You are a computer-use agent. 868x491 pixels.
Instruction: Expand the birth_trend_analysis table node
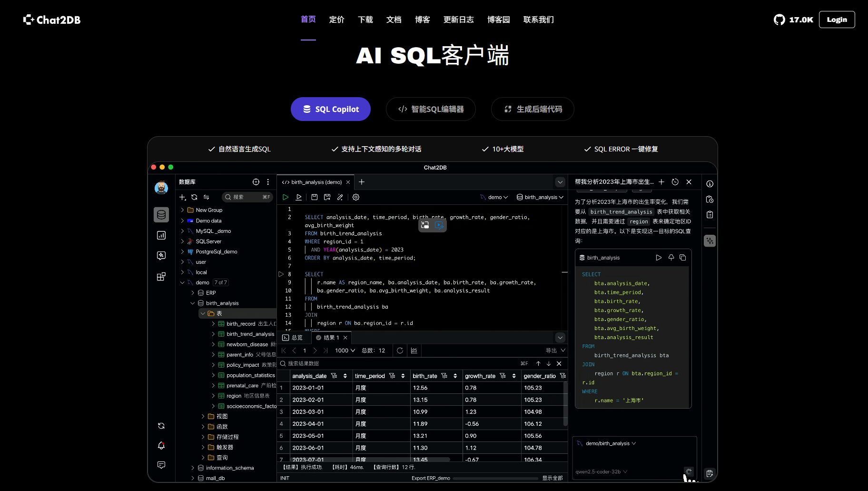point(213,334)
